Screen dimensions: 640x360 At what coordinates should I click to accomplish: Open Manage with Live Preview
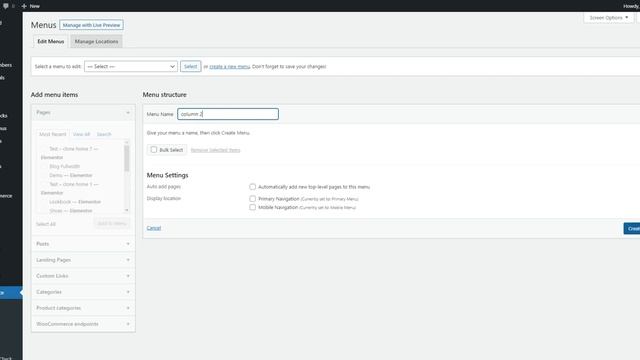click(91, 25)
